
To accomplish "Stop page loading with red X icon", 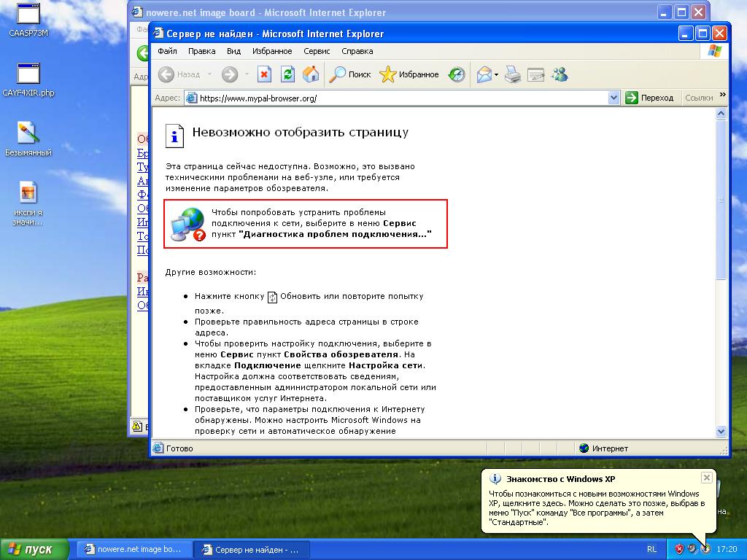I will click(264, 74).
